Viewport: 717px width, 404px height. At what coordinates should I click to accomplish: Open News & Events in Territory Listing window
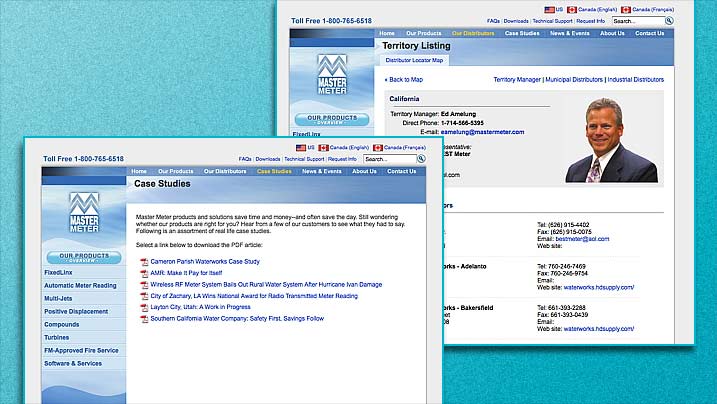[569, 33]
